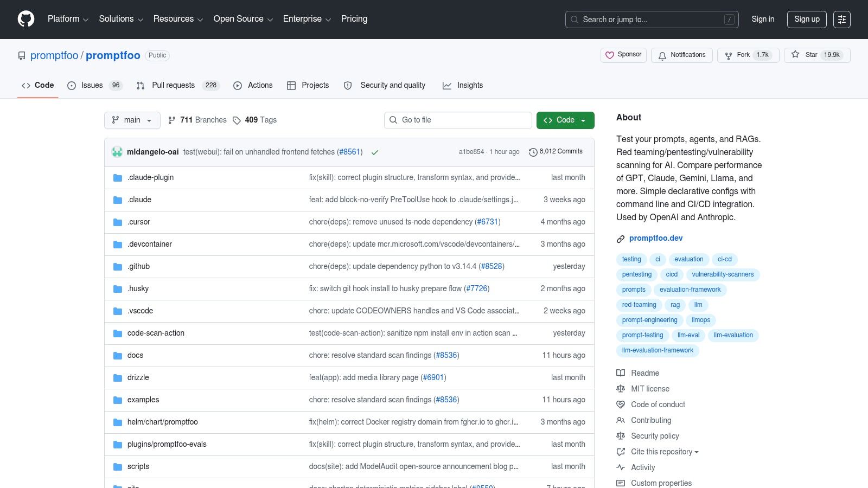Click the Sign up button
Viewport: 868px width, 488px height.
pyautogui.click(x=807, y=20)
